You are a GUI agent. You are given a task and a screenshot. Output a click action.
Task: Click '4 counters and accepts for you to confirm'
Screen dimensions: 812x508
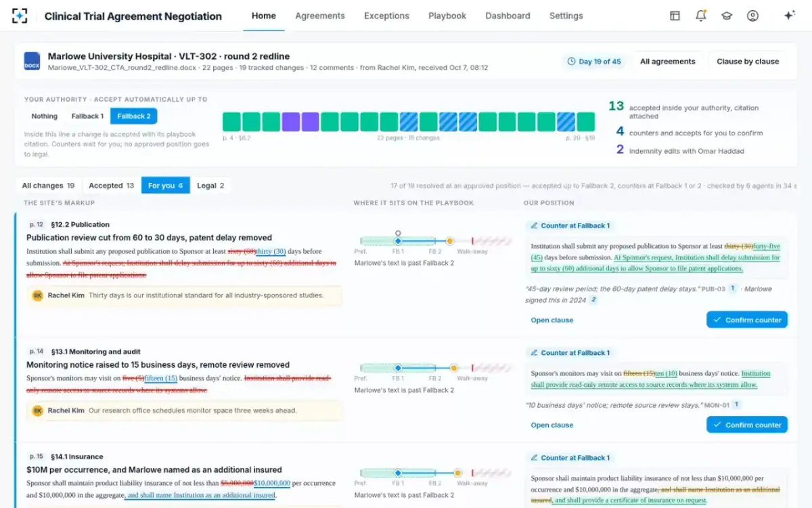click(689, 133)
